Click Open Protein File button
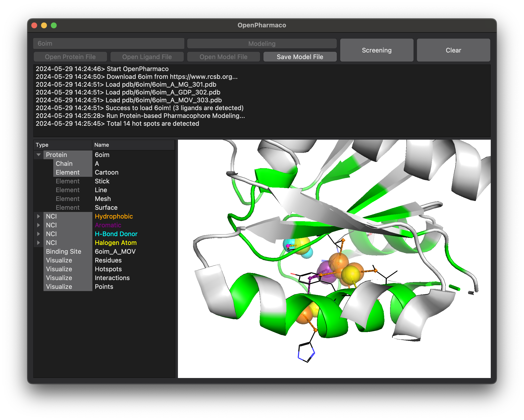The image size is (524, 420). coord(70,57)
